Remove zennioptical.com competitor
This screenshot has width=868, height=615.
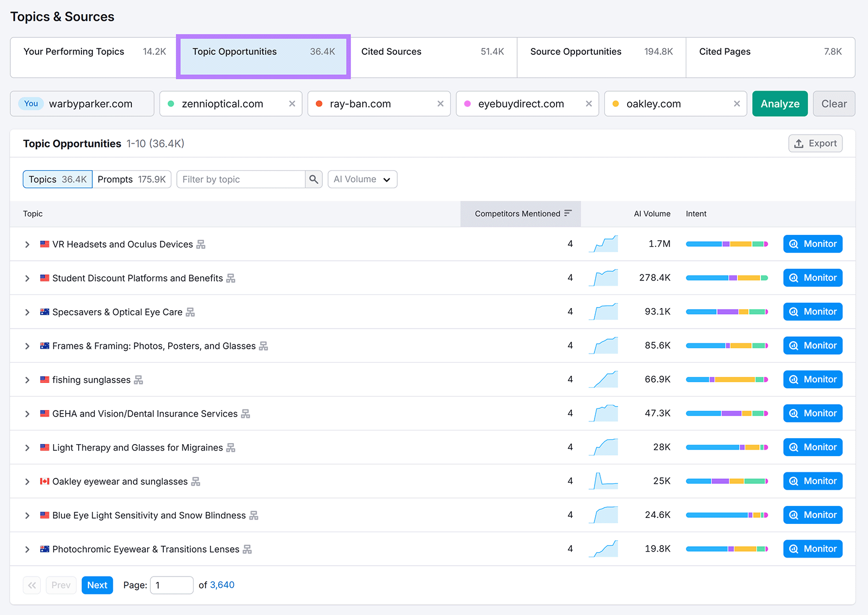click(x=292, y=104)
